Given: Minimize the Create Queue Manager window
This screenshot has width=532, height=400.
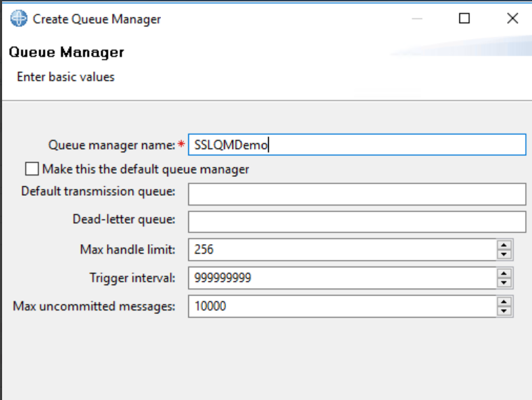Looking at the screenshot, I should [x=417, y=18].
